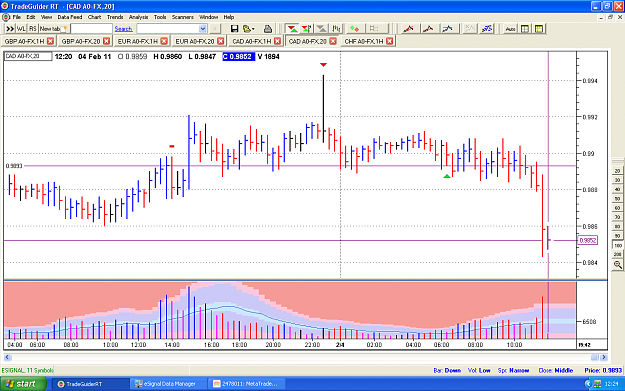Expand hidden system tray icons arrow
The image size is (625, 391).
pyautogui.click(x=588, y=384)
